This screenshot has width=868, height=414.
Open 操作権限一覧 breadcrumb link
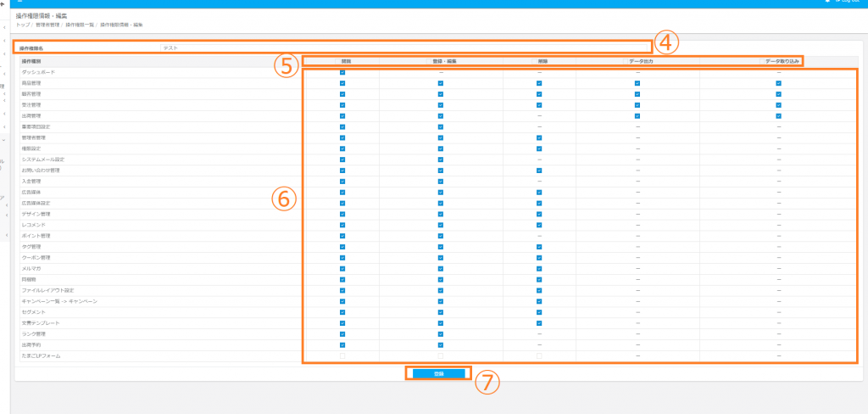click(x=80, y=25)
